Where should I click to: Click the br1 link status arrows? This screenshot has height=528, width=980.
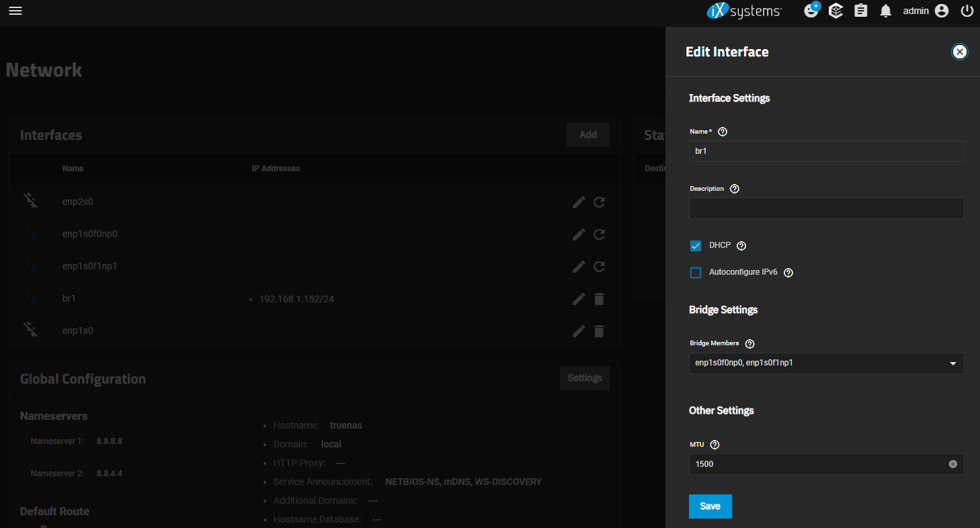tap(31, 298)
